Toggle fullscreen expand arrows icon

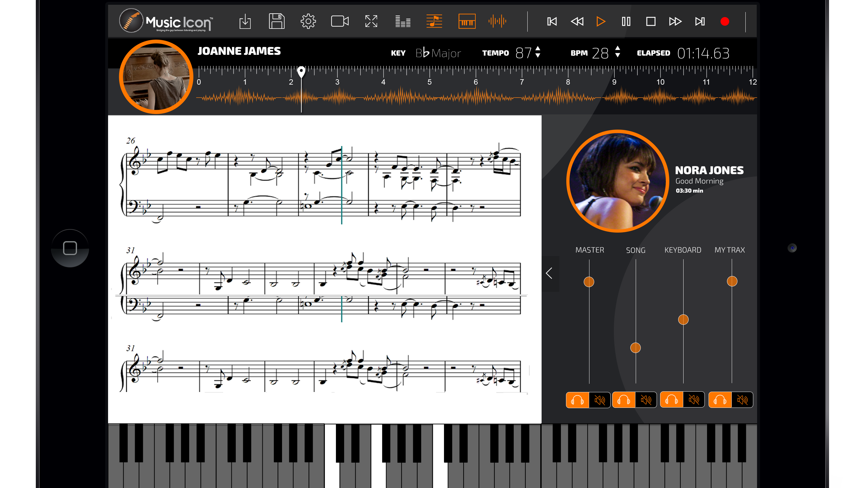pyautogui.click(x=371, y=21)
